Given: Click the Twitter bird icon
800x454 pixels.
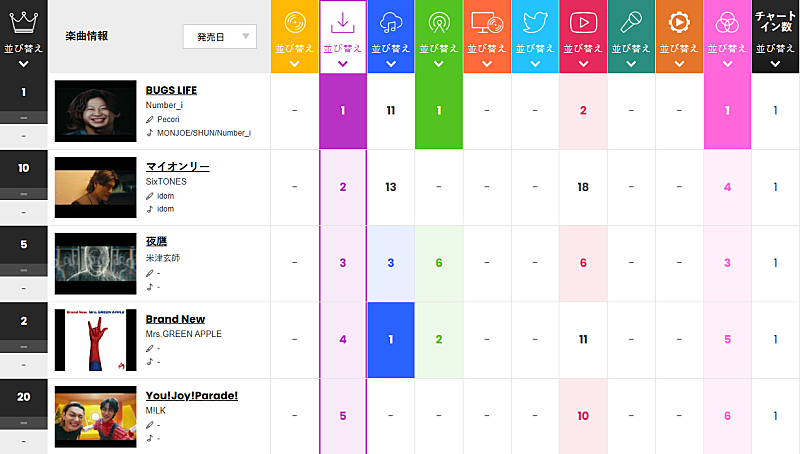Looking at the screenshot, I should pos(535,23).
